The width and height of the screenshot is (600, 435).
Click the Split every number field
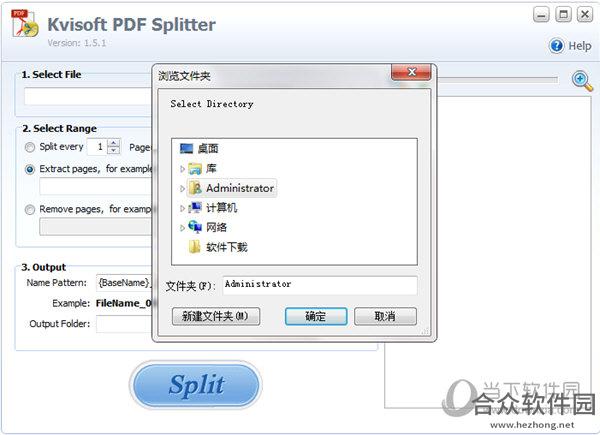point(98,147)
